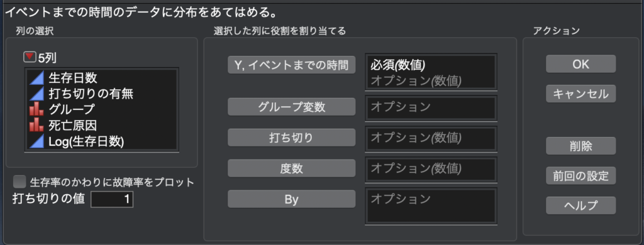
Task: Click the red triangle next to 5列
Action: [x=30, y=57]
